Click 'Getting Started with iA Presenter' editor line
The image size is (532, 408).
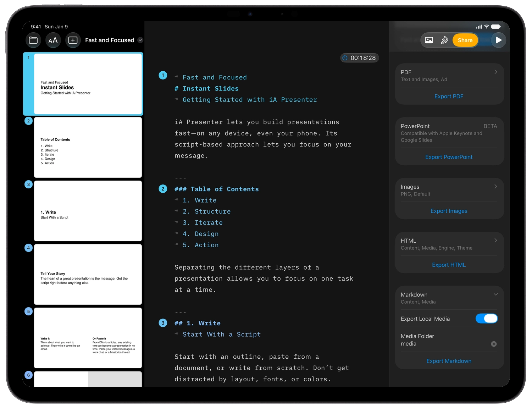tap(250, 100)
